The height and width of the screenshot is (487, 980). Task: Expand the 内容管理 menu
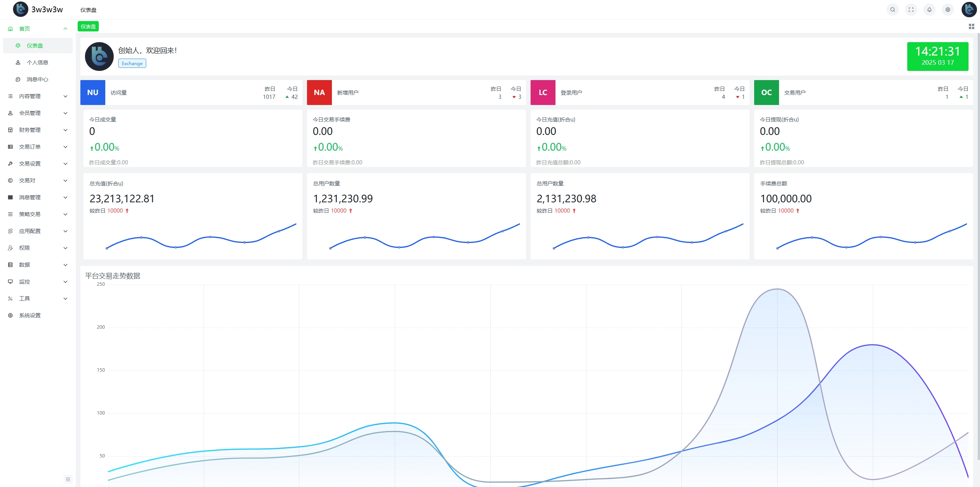pos(38,96)
